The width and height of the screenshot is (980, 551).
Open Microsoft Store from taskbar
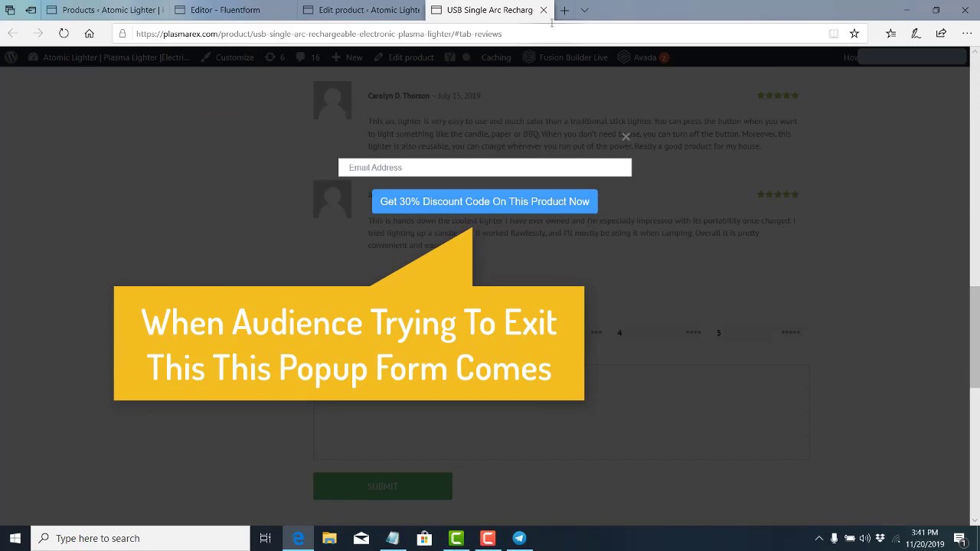424,538
